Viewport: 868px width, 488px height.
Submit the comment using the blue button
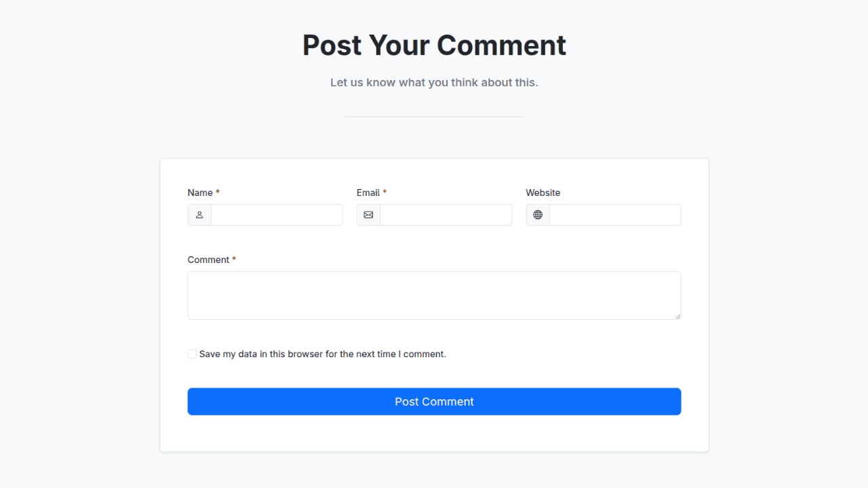434,401
